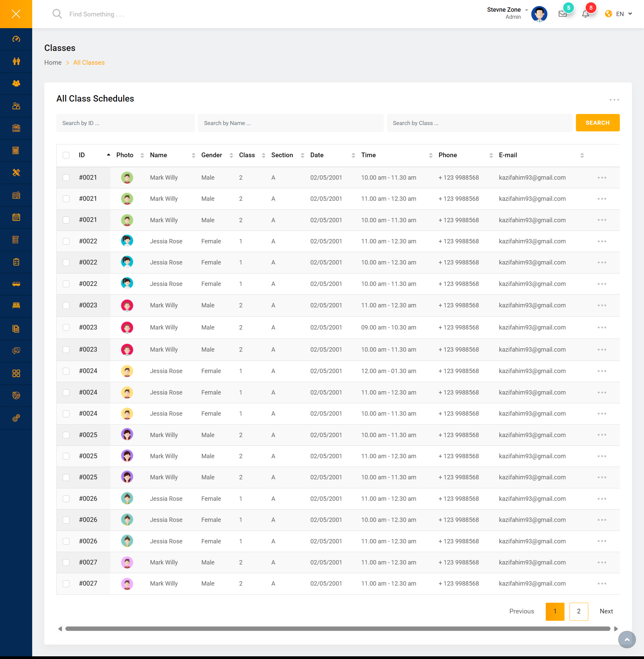
Task: Toggle the select-all checkbox in table header
Action: point(66,155)
